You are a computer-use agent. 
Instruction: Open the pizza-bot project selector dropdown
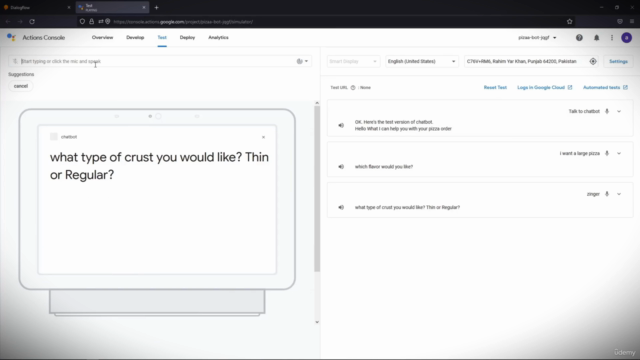pos(537,38)
